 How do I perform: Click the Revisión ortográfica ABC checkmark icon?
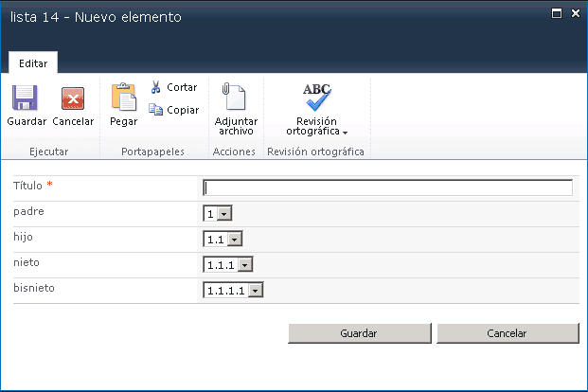tap(317, 97)
